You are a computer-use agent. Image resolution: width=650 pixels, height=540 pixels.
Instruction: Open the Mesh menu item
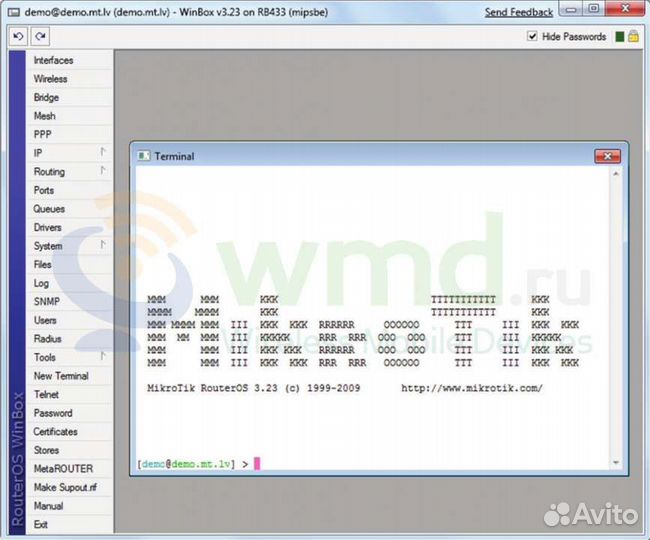pos(69,116)
